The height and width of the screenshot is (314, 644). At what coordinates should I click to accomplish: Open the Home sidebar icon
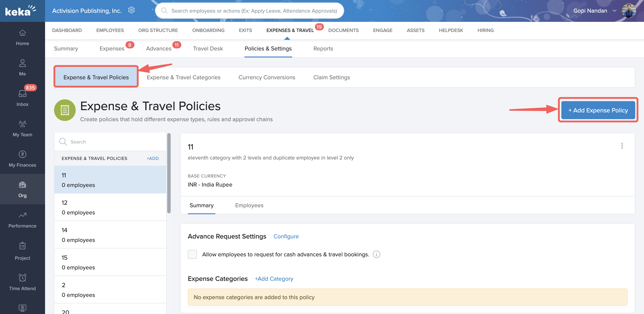tap(22, 33)
